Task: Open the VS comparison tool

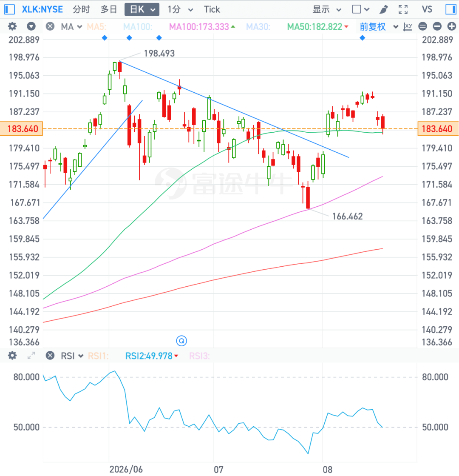Action: 427,9
